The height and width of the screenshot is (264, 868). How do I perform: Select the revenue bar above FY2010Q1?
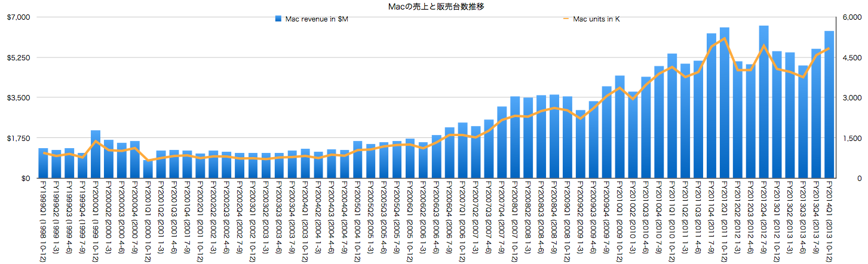(620, 127)
